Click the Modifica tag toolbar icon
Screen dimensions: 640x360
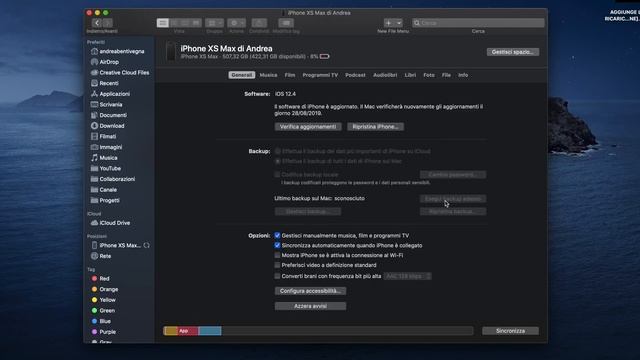(286, 23)
